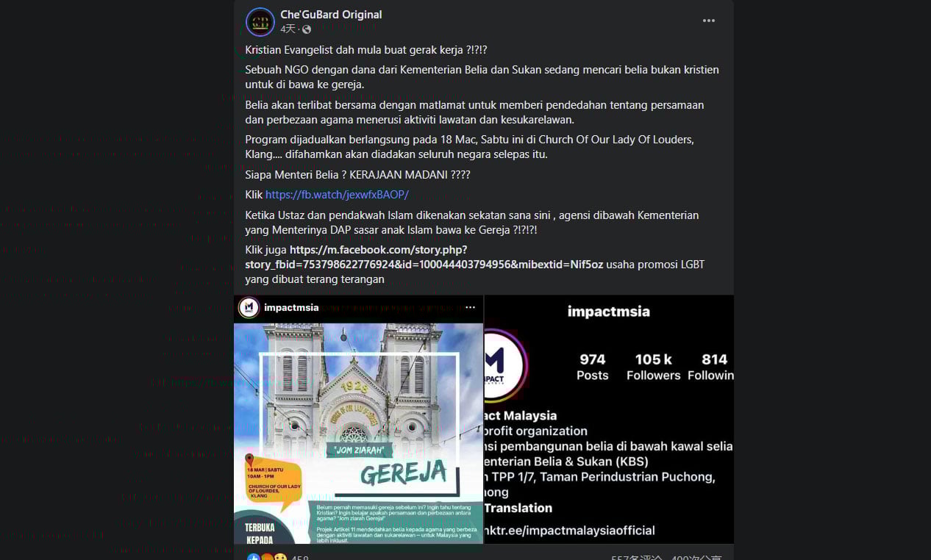This screenshot has width=931, height=560.
Task: Open the post options three-dot menu
Action: click(709, 21)
